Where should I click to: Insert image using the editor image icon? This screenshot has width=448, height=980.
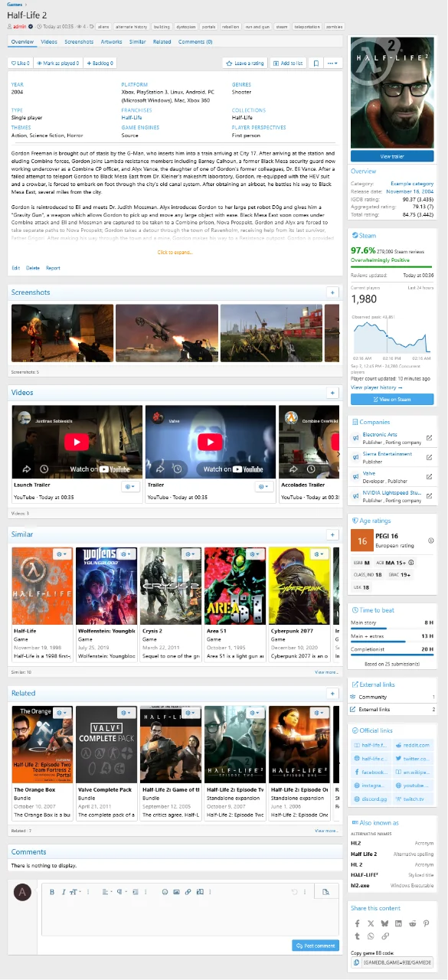(176, 892)
